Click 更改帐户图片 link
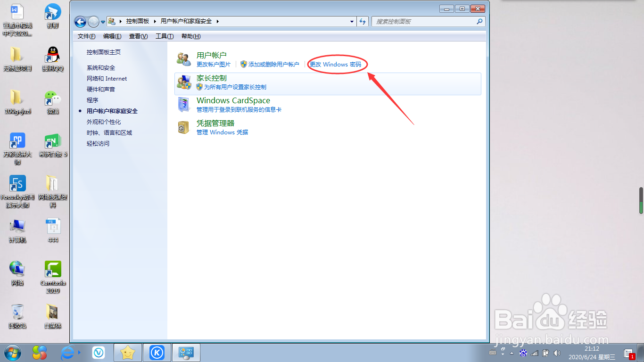This screenshot has width=644, height=362. [x=214, y=65]
